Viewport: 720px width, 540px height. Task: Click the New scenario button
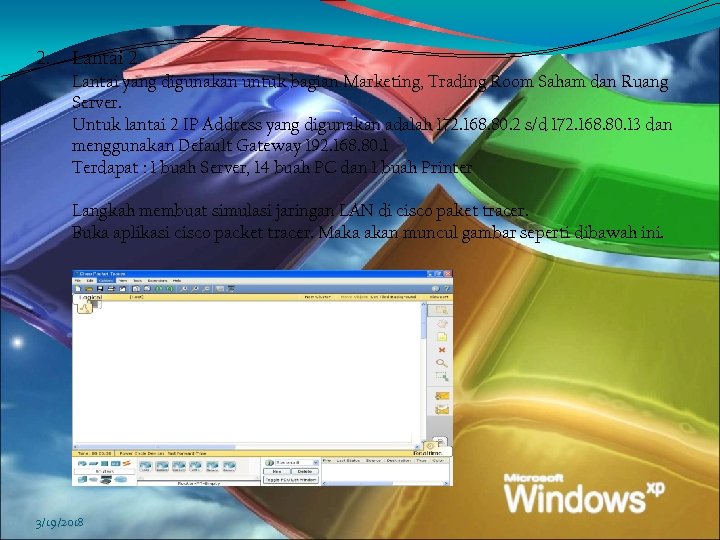click(276, 471)
